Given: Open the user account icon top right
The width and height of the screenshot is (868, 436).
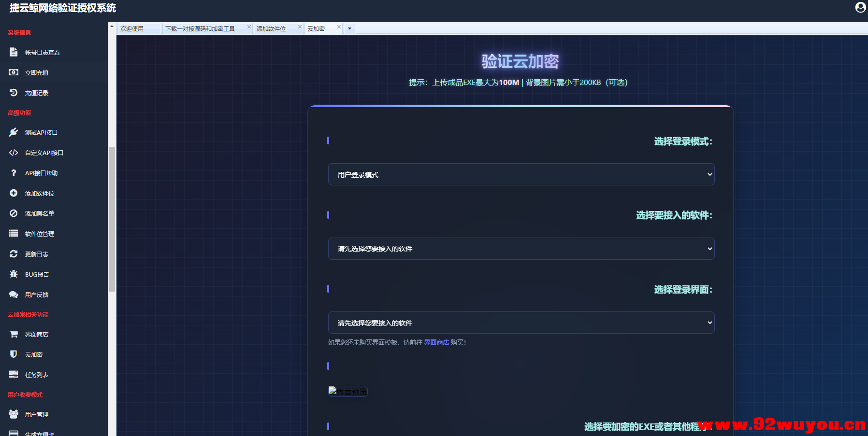Looking at the screenshot, I should pos(860,7).
